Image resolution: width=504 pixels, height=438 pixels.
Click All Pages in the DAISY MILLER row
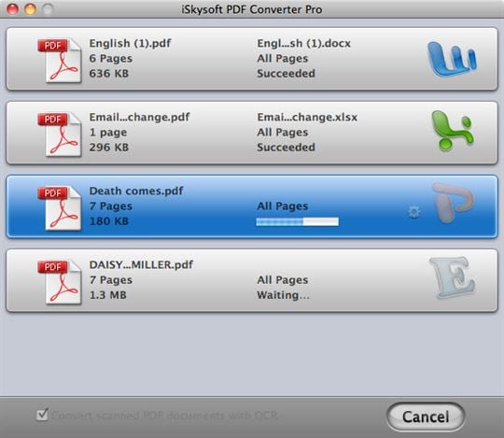tap(283, 280)
